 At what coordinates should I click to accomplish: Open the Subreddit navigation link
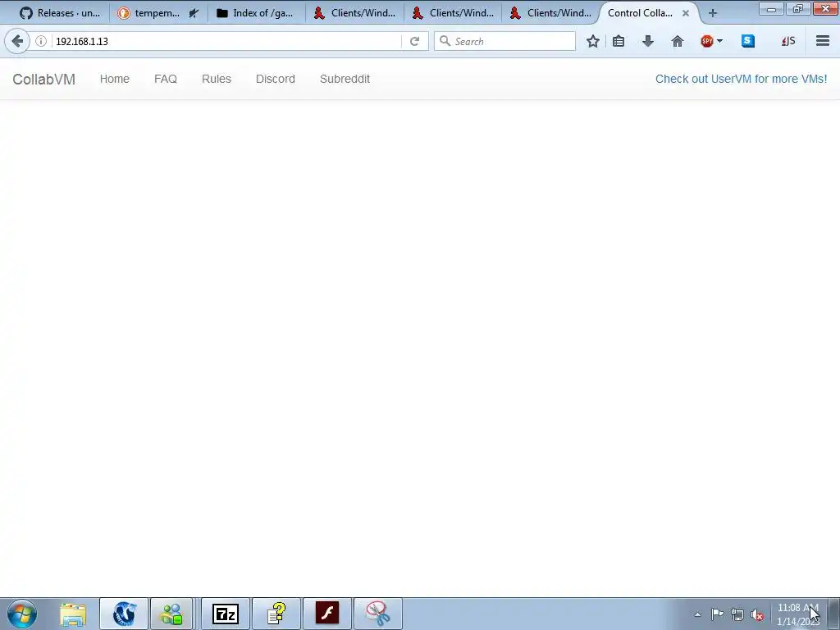point(345,79)
